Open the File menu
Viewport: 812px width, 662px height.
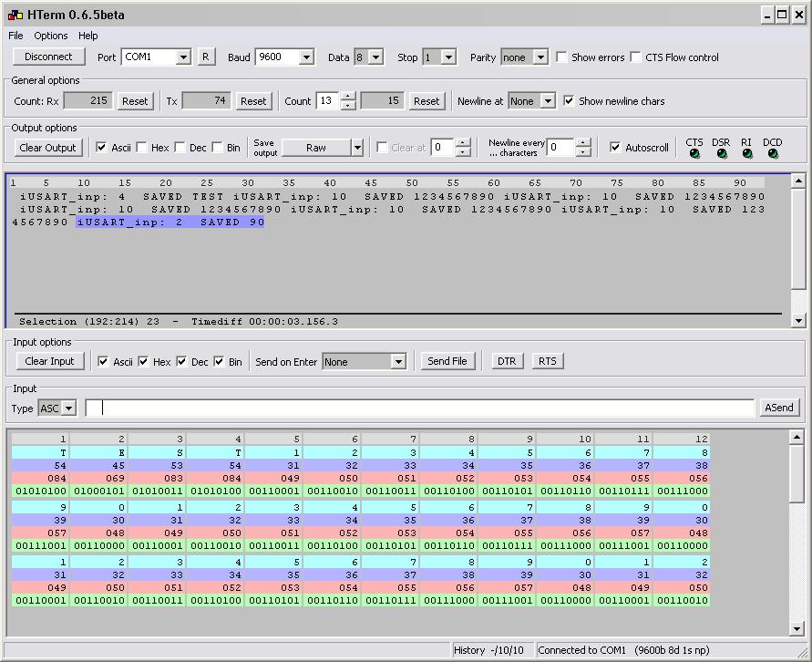tap(15, 36)
